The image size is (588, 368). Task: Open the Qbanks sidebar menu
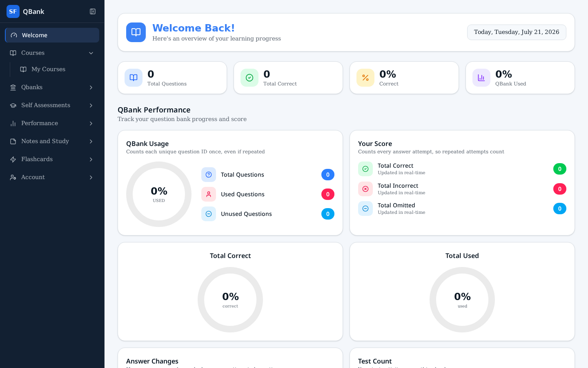tap(52, 88)
